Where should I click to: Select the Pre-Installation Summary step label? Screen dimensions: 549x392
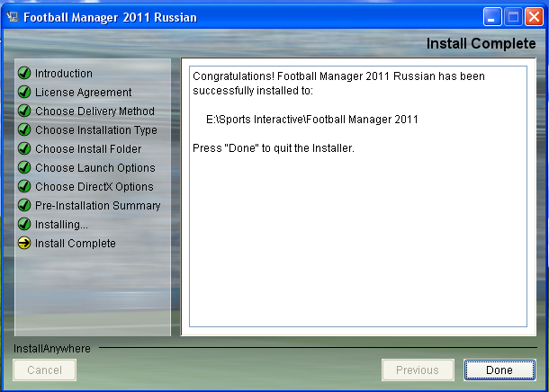(x=98, y=206)
